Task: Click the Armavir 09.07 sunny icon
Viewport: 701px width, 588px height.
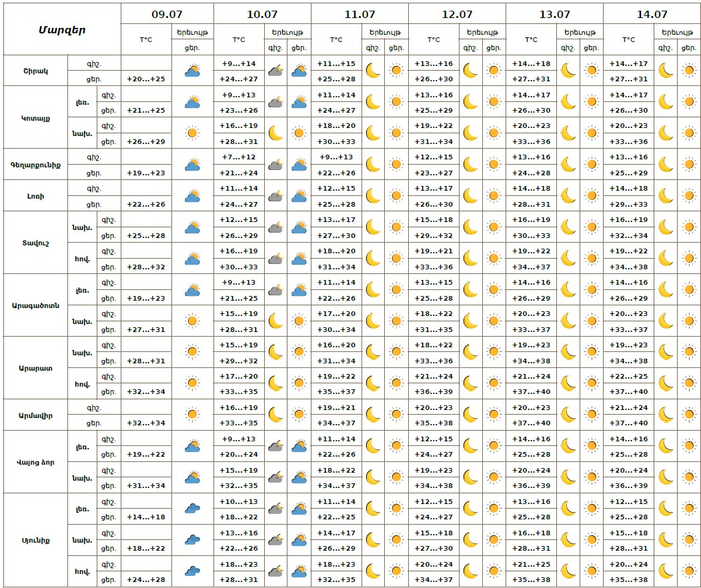Action: (192, 415)
